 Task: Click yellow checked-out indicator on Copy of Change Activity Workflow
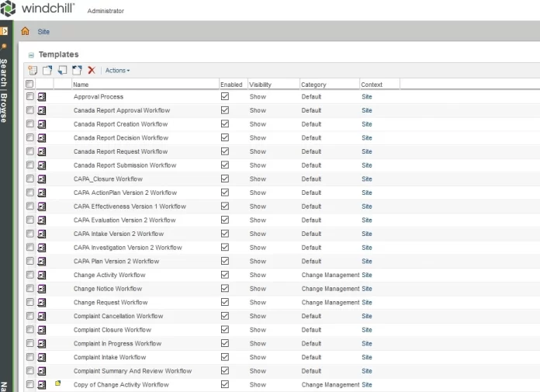tap(58, 383)
